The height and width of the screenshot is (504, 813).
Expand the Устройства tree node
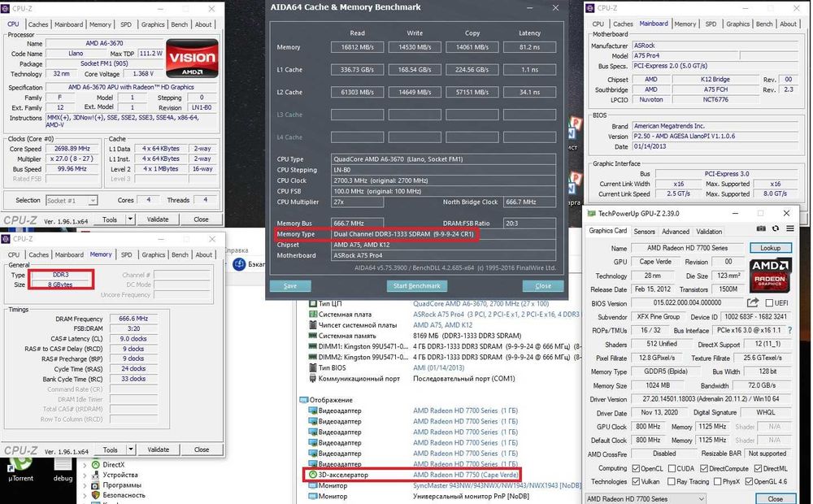[85, 475]
